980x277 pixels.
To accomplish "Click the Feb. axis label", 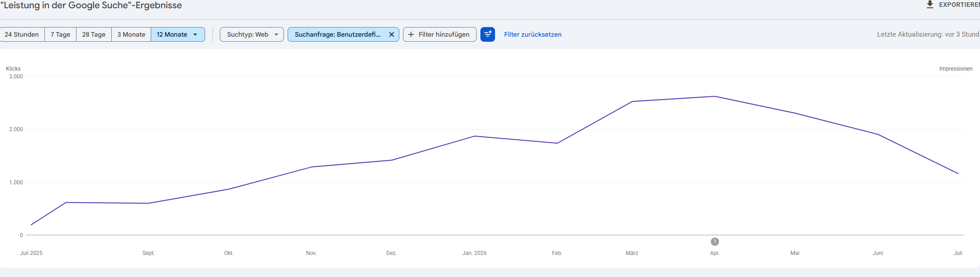I will (557, 253).
